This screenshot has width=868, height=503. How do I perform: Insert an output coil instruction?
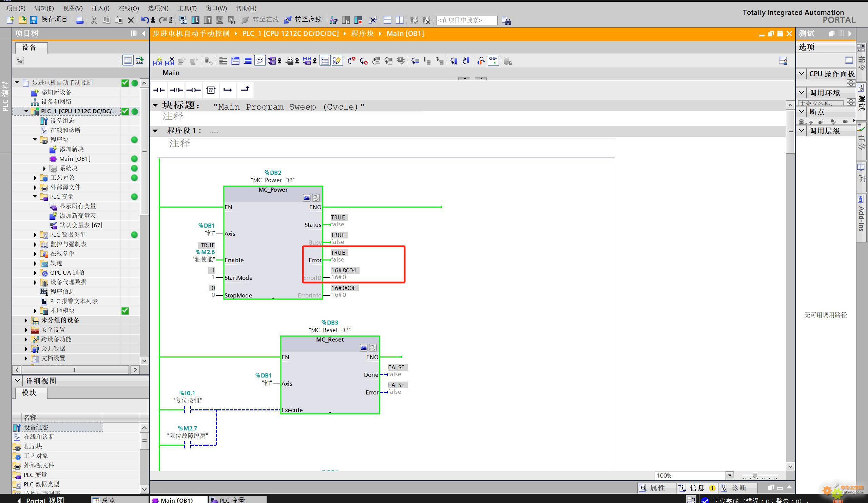193,90
